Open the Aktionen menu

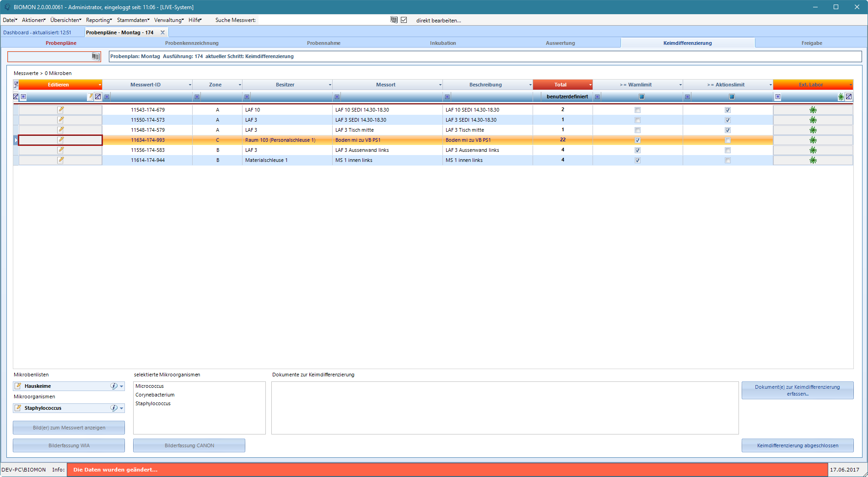pyautogui.click(x=34, y=20)
